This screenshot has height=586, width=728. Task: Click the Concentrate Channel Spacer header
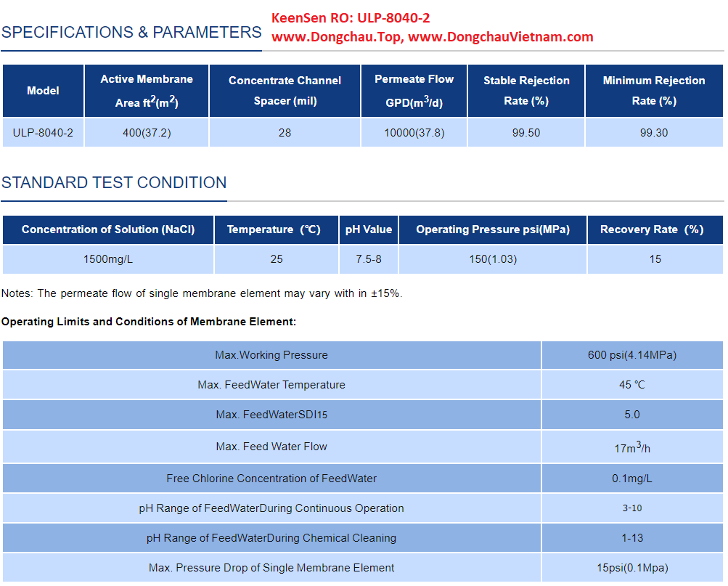285,91
